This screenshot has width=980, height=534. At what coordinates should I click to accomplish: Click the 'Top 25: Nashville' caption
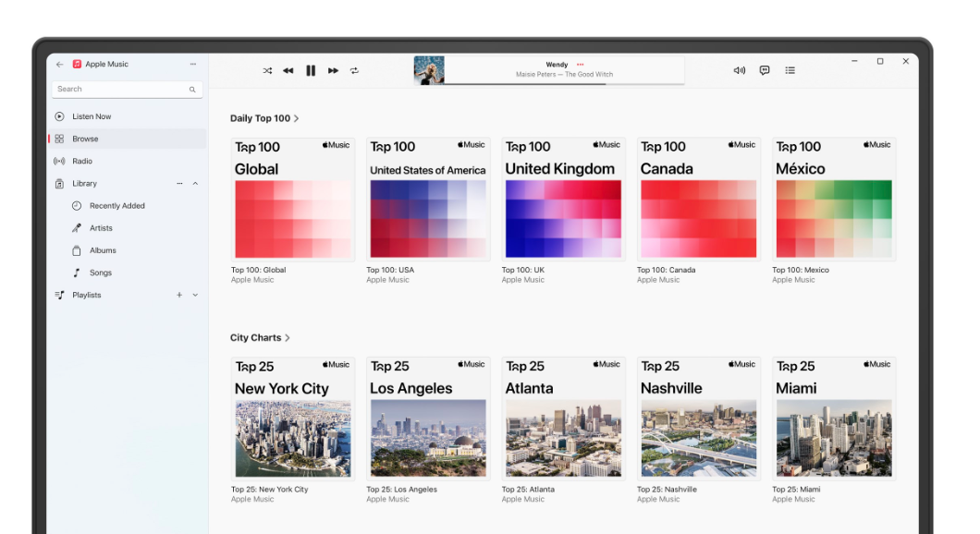(x=667, y=489)
